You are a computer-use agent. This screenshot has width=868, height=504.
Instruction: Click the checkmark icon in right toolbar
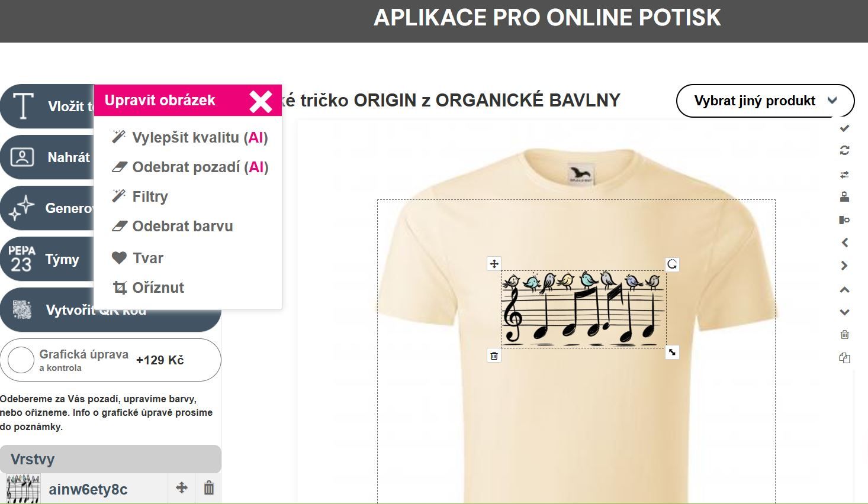(x=845, y=128)
